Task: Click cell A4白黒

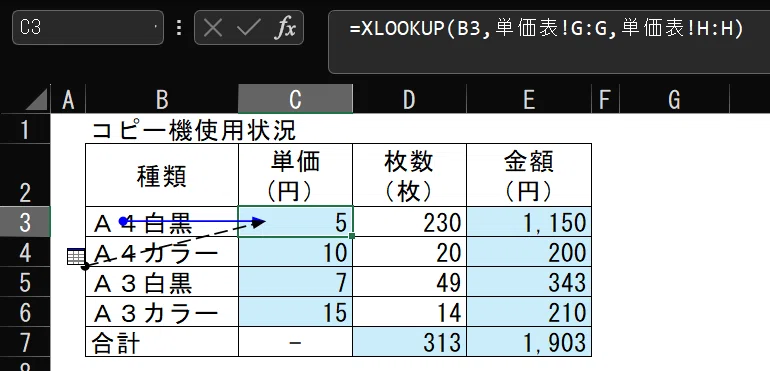Action: coord(162,222)
